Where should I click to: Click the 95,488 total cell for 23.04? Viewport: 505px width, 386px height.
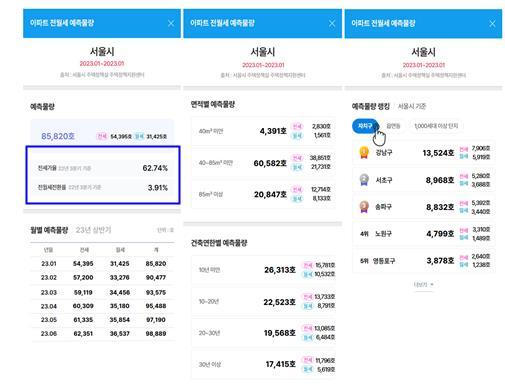pos(156,306)
